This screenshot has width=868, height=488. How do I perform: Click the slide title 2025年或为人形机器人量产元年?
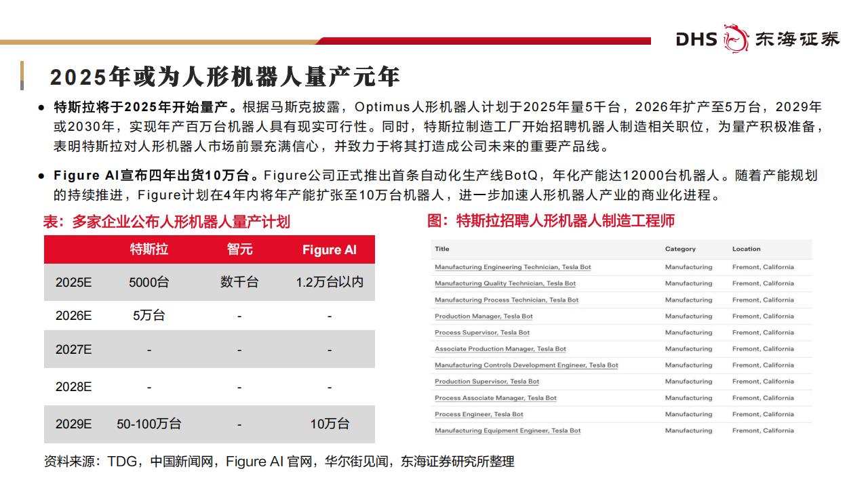click(224, 77)
